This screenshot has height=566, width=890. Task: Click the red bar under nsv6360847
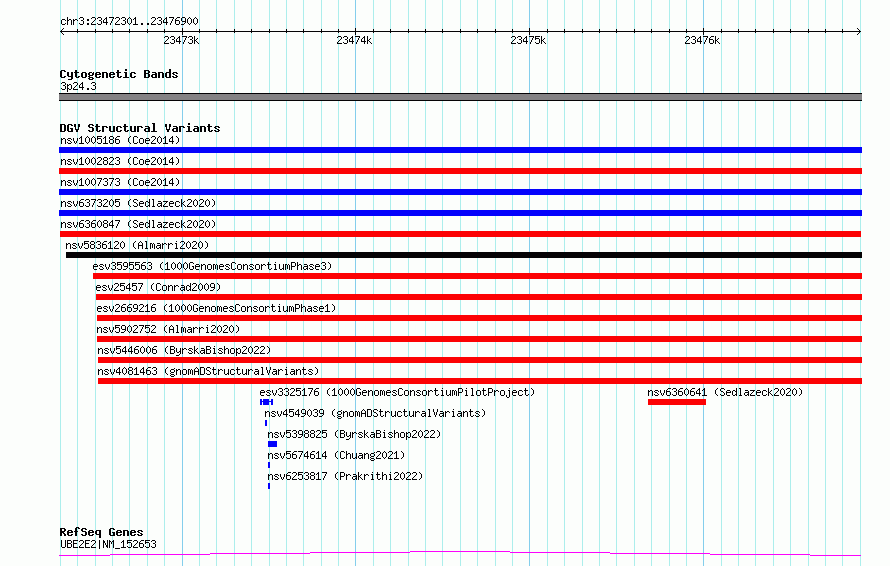click(460, 234)
